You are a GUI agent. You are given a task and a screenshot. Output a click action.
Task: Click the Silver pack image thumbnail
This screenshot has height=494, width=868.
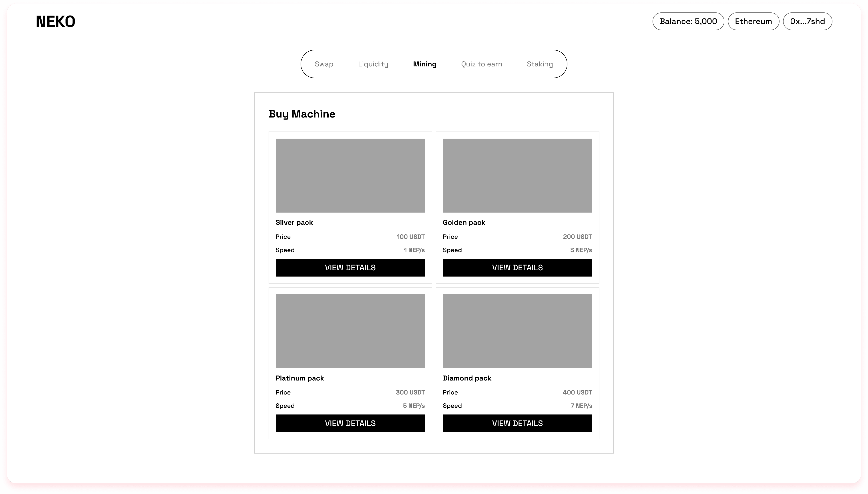(350, 175)
